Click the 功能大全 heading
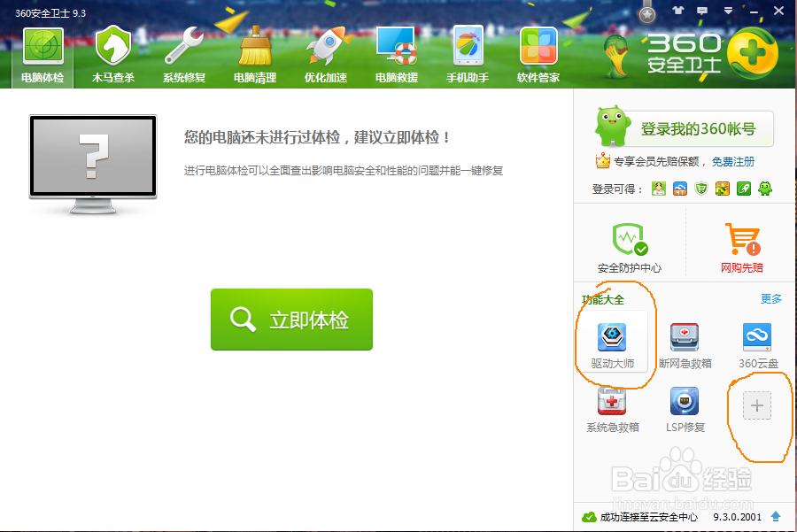797x532 pixels. pos(603,300)
